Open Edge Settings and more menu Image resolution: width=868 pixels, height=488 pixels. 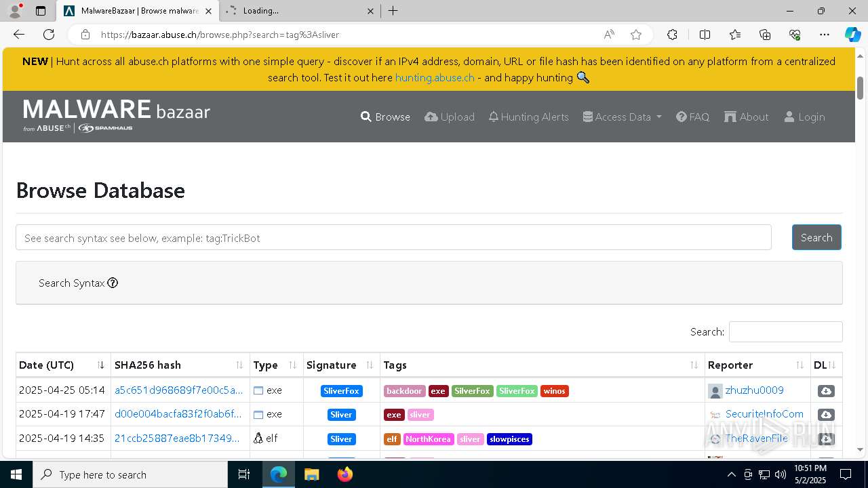click(x=825, y=35)
